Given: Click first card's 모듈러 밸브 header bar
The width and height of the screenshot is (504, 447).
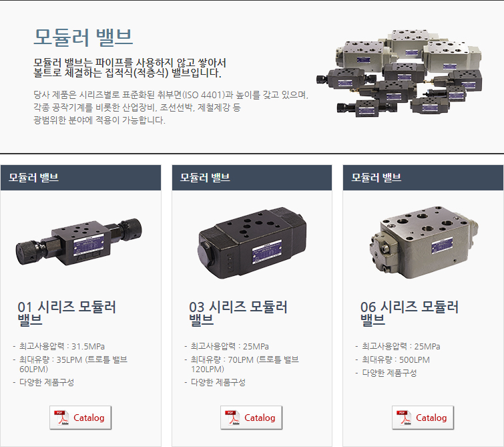Looking at the screenshot, I should coord(81,178).
